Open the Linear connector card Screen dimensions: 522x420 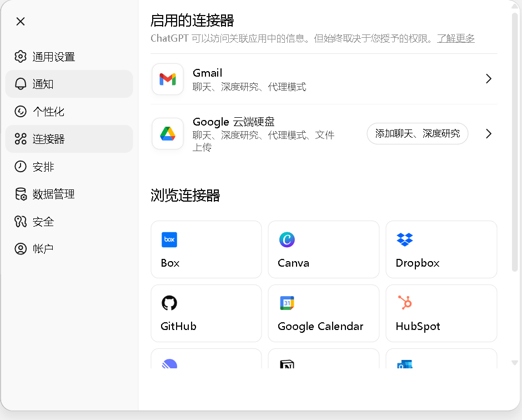pos(206,359)
